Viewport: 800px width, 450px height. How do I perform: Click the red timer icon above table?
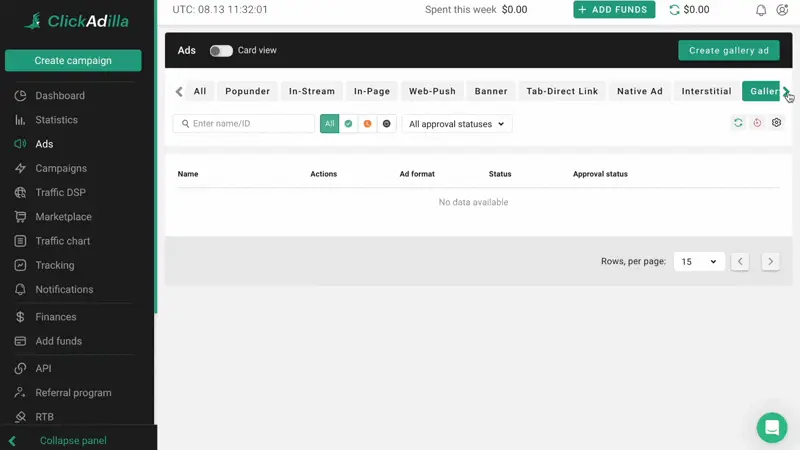757,123
